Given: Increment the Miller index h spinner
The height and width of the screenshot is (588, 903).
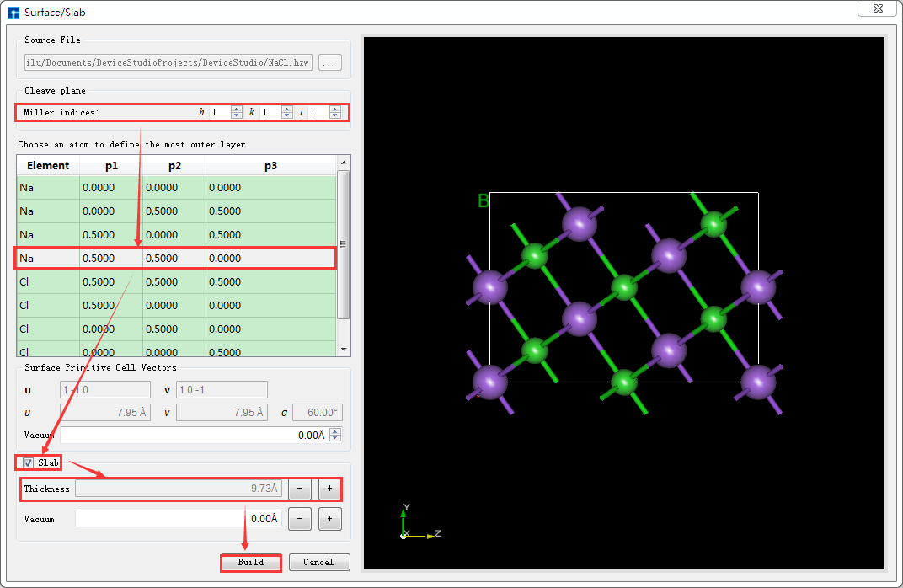Looking at the screenshot, I should point(236,109).
